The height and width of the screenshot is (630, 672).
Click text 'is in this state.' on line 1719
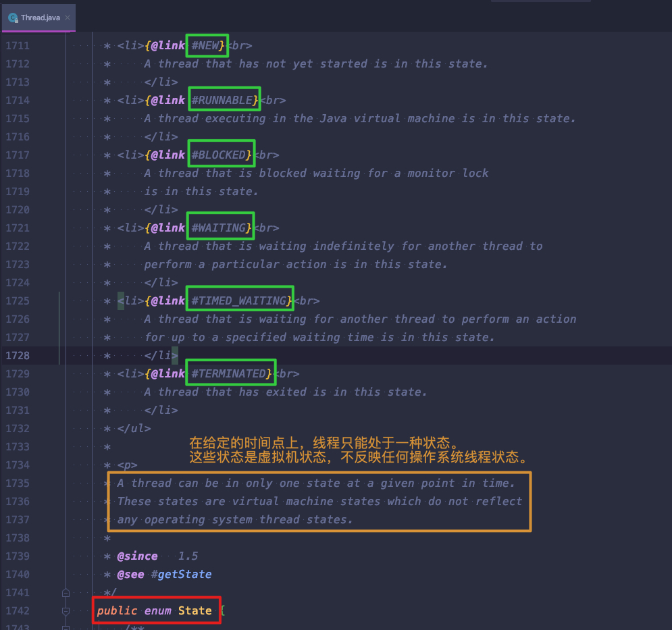pyautogui.click(x=201, y=191)
